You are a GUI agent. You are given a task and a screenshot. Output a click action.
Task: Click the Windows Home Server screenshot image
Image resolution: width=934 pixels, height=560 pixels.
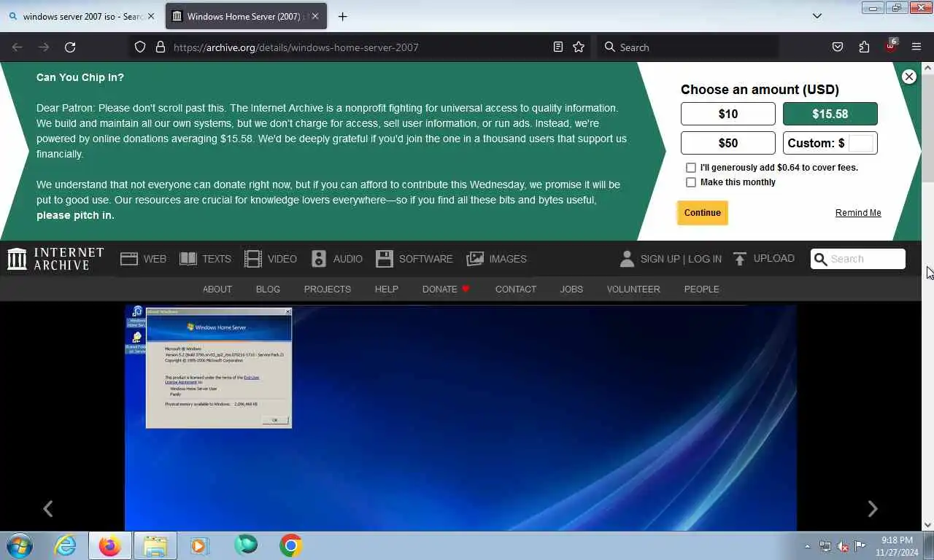pos(460,418)
